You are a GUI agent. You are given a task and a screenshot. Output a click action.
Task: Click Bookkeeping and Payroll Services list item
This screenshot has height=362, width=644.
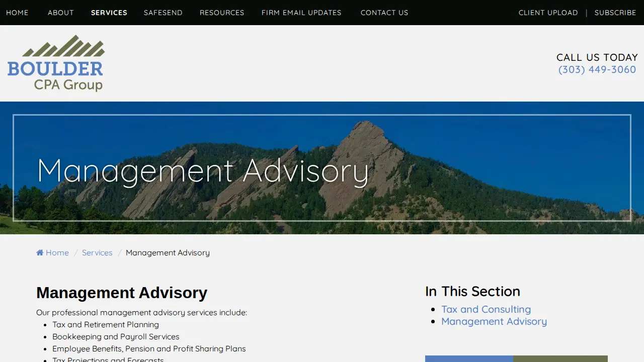tap(116, 337)
